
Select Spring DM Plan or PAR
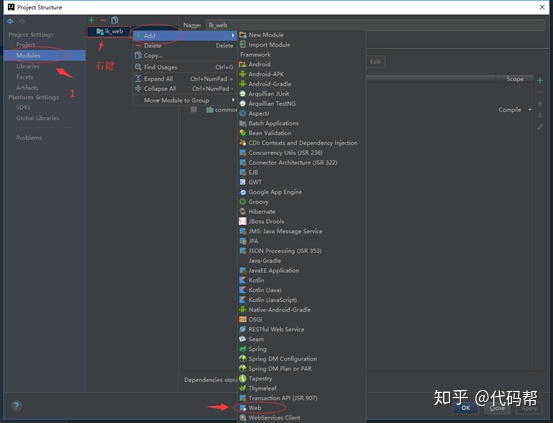tap(302, 369)
